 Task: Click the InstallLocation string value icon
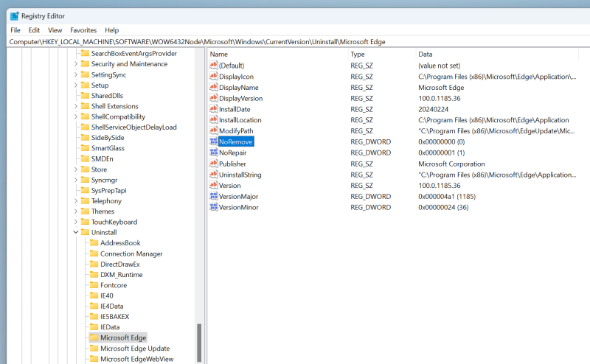point(213,119)
